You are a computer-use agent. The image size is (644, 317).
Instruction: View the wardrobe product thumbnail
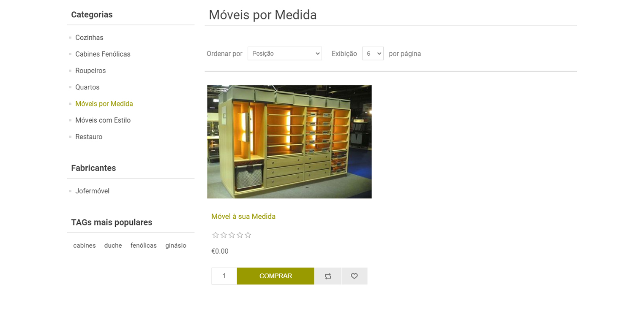coord(289,142)
